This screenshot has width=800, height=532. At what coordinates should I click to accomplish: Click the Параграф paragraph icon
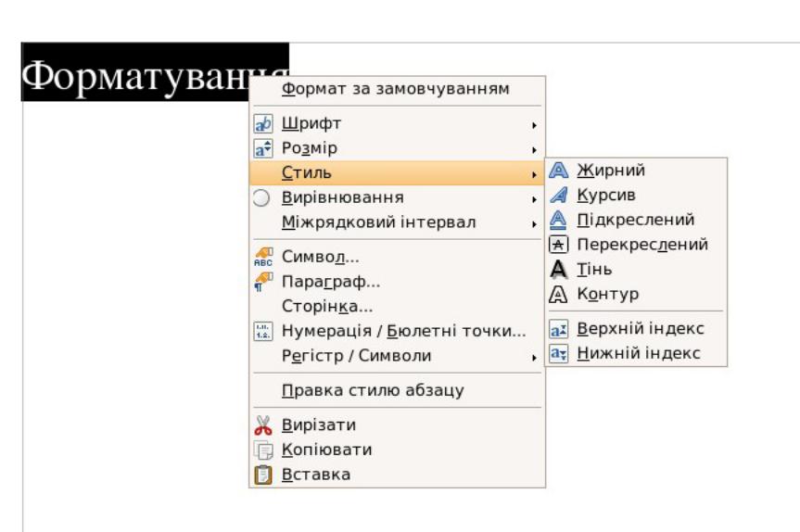tap(262, 282)
